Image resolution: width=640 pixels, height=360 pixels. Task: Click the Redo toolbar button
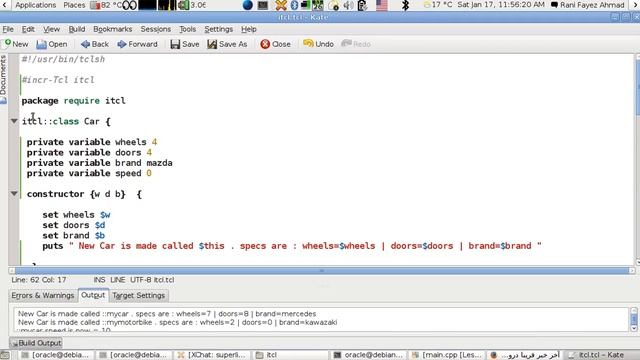tap(356, 44)
